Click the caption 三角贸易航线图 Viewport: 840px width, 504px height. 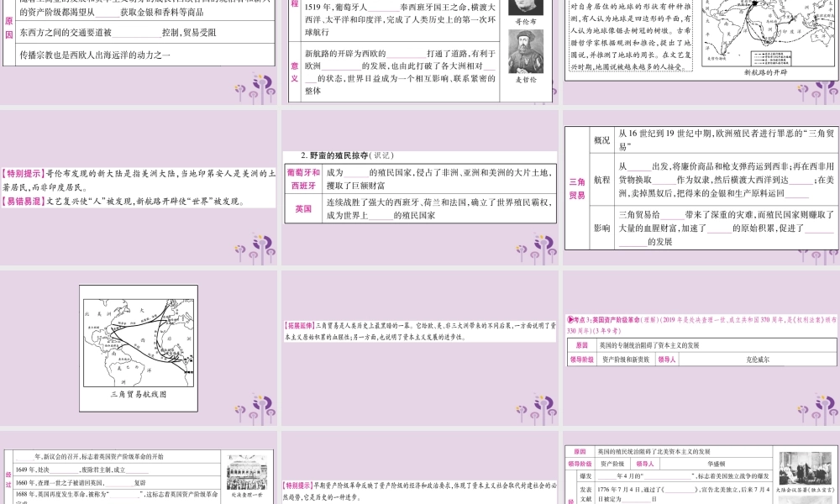click(x=139, y=394)
